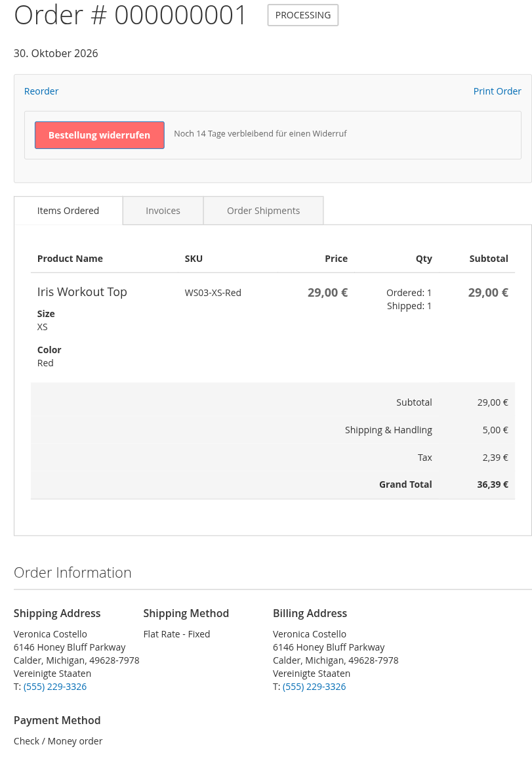Click the PROCESSING order status badge
Viewport: 532px width, 772px height.
(303, 15)
